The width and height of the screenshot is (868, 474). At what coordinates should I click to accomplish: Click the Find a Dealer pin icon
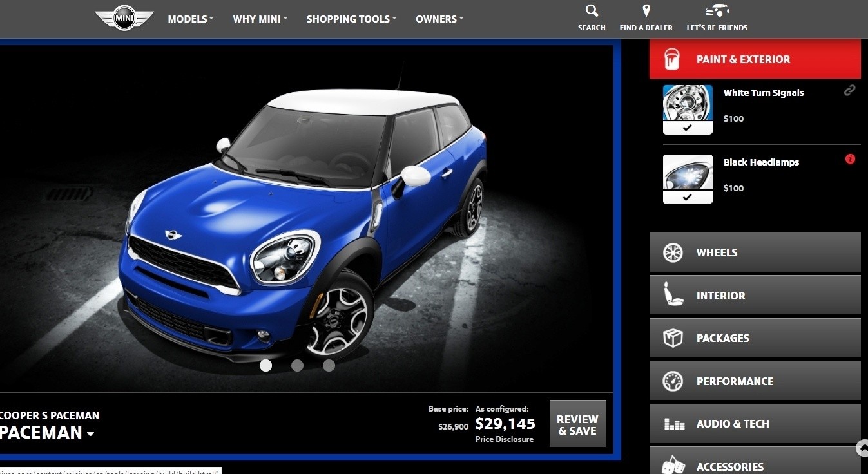pos(646,11)
